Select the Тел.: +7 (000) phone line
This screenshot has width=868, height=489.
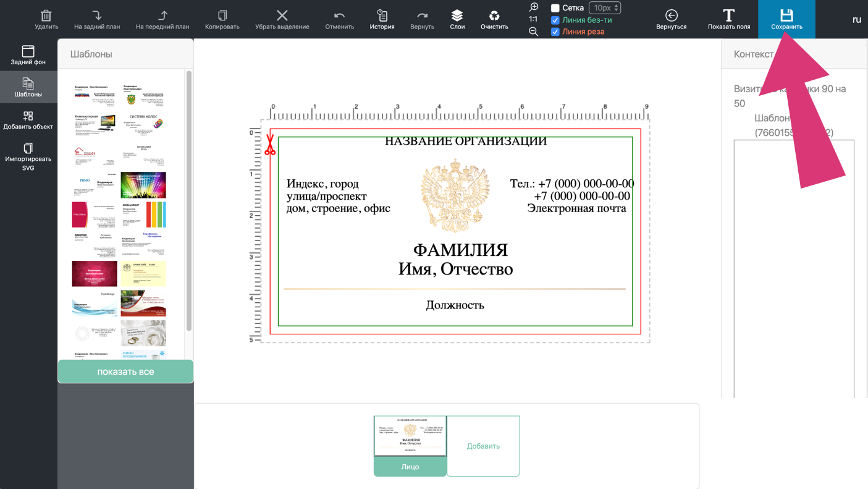click(572, 184)
